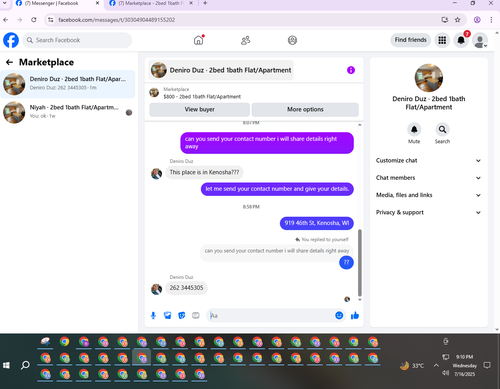This screenshot has width=500, height=389.
Task: Expand Chat members section
Action: [x=428, y=178]
